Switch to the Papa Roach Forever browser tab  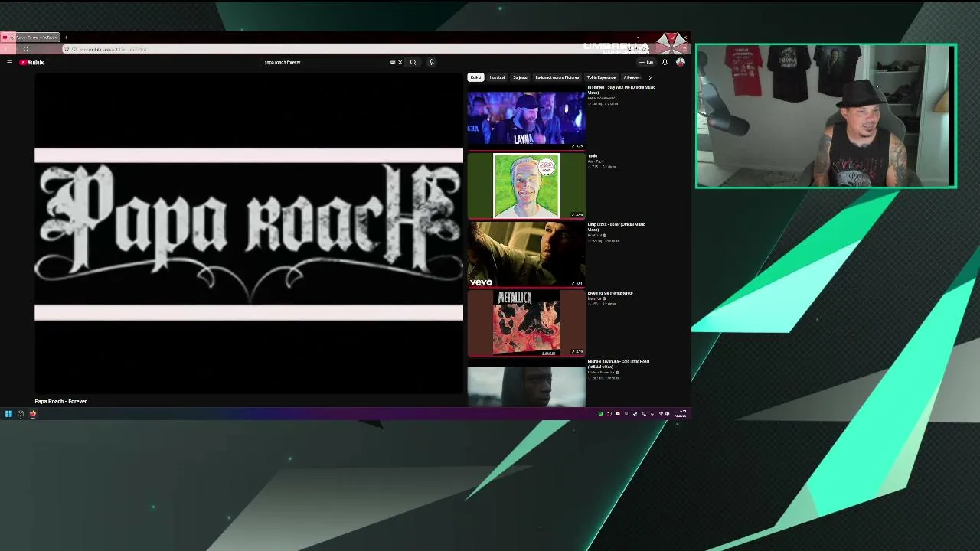point(31,37)
